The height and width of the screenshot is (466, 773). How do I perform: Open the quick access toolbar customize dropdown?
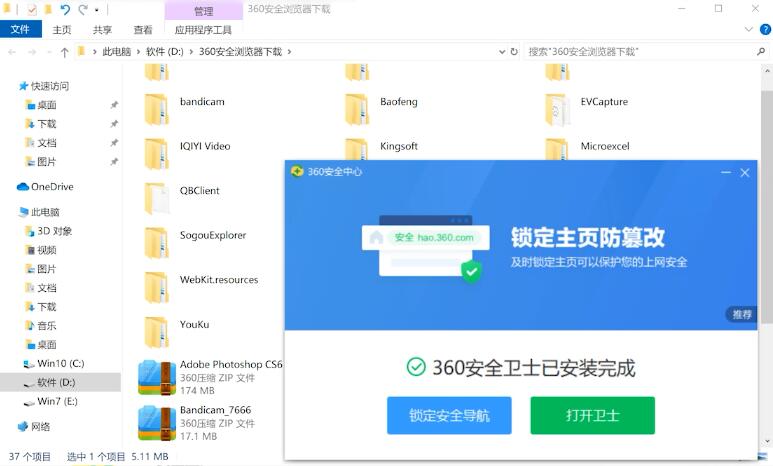click(97, 10)
